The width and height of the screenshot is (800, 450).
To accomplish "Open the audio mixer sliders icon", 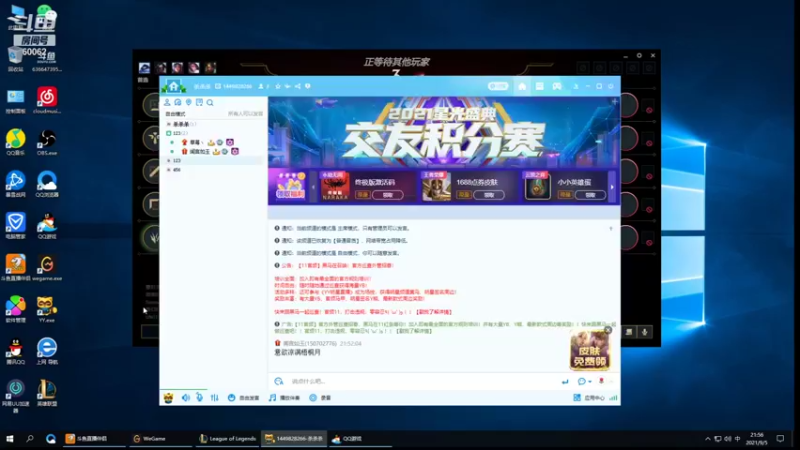I will [214, 397].
